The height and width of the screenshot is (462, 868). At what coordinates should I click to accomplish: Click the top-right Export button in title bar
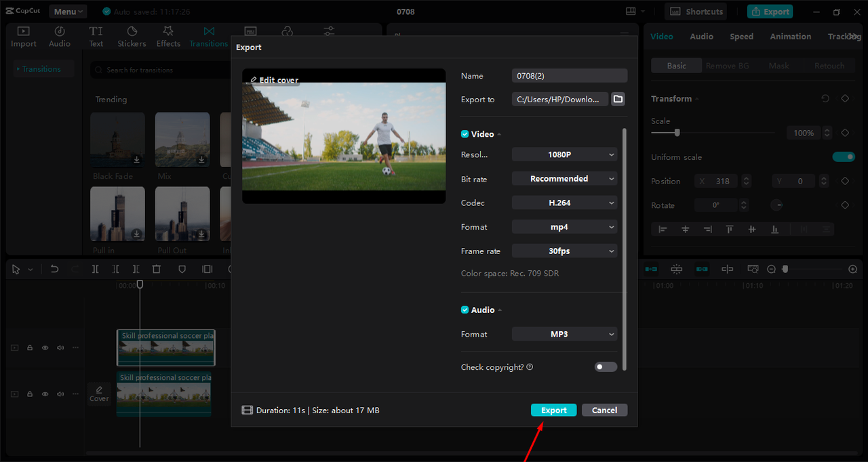770,12
